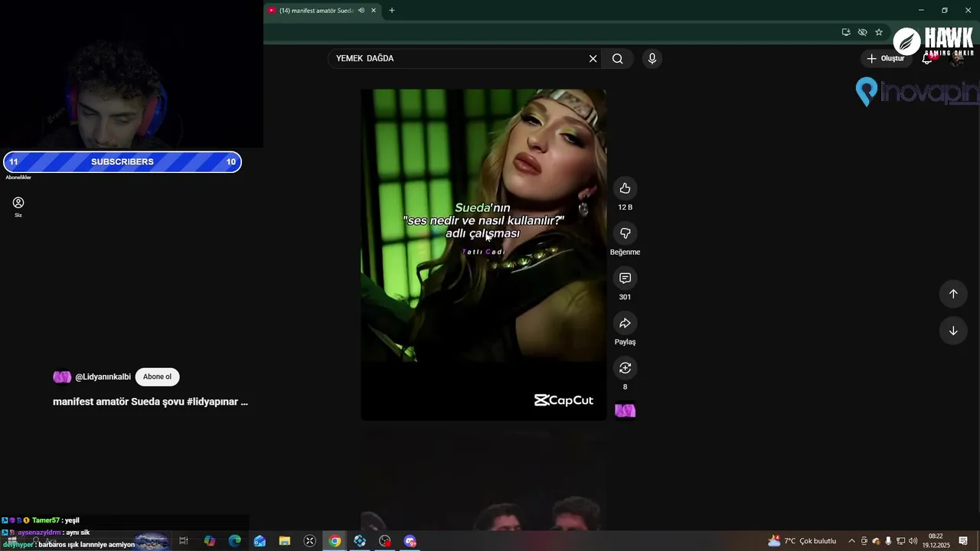The height and width of the screenshot is (551, 980).
Task: Open the weather widget 7°C Çok bulutlu
Action: [x=802, y=541]
